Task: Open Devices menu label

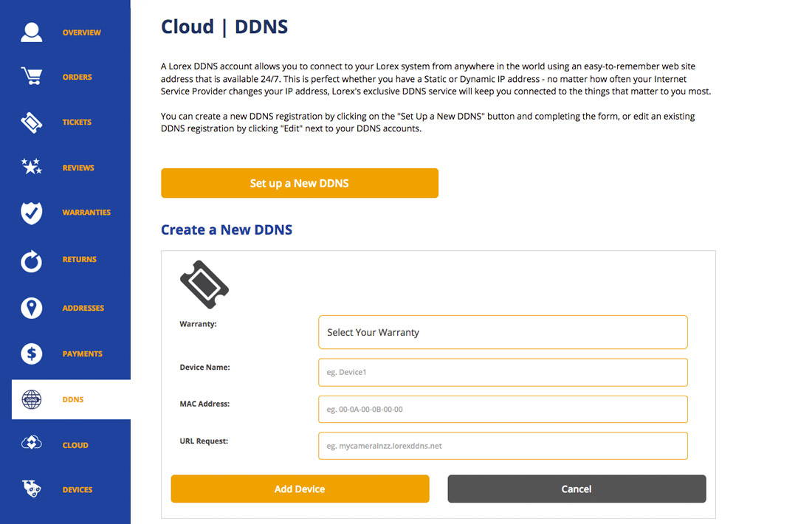Action: point(78,490)
